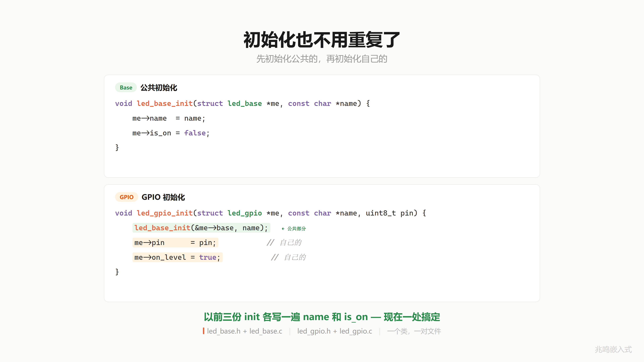Click the highlighted me->pin = pin; line

[175, 242]
